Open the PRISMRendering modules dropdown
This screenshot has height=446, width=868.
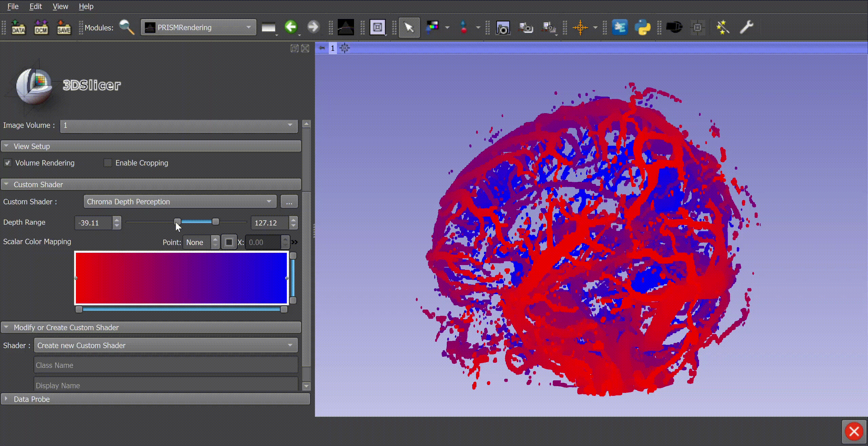coord(198,27)
